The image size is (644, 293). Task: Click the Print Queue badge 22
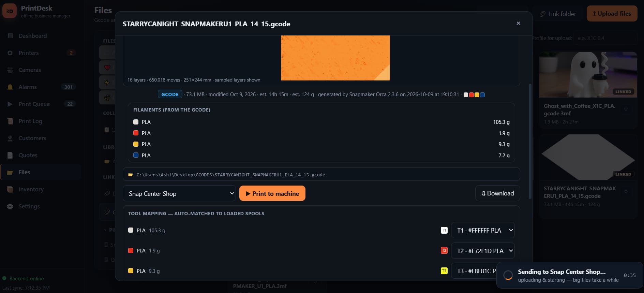(70, 104)
